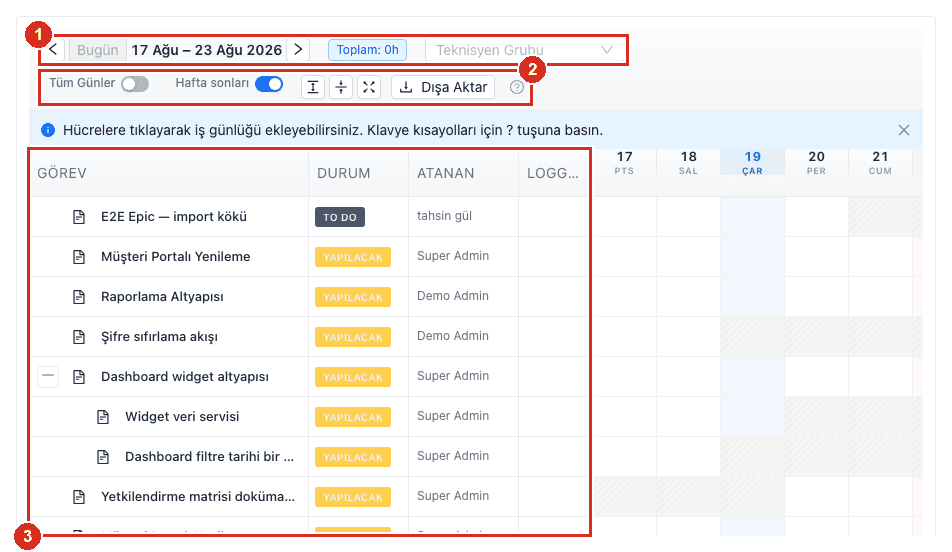Click assignee tahsin gül
This screenshot has width=952, height=552.
click(x=444, y=216)
